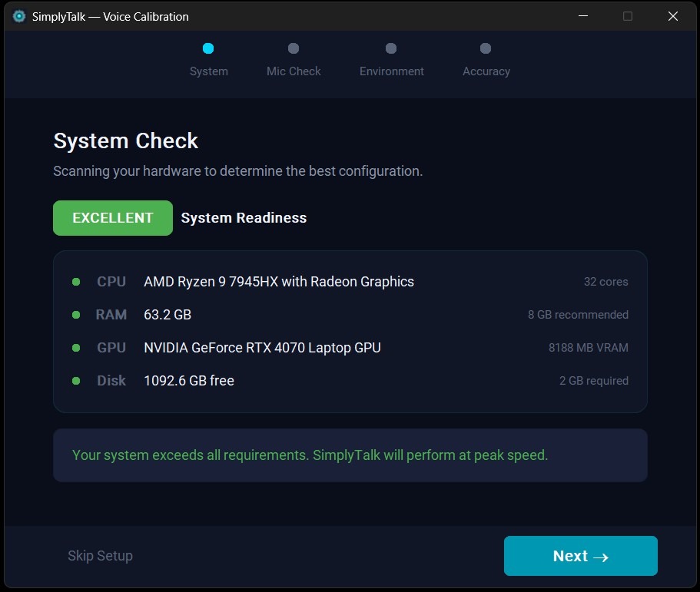Select the System step indicator
Screen dimensions: 700x592
tap(208, 60)
